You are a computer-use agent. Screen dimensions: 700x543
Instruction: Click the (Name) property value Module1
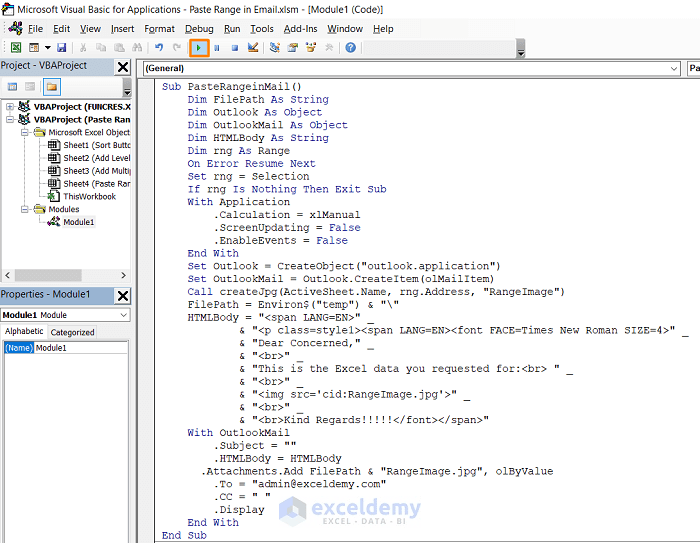coord(81,348)
